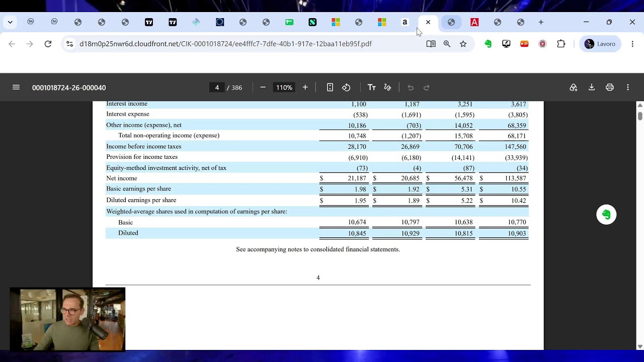Zoom in on the PDF document
The height and width of the screenshot is (362, 644).
coord(305,87)
